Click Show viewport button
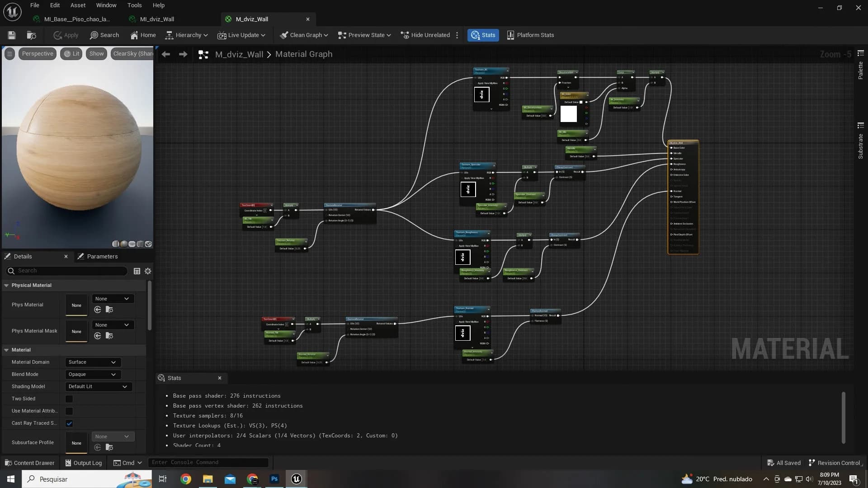The width and height of the screenshot is (868, 488). pyautogui.click(x=96, y=54)
